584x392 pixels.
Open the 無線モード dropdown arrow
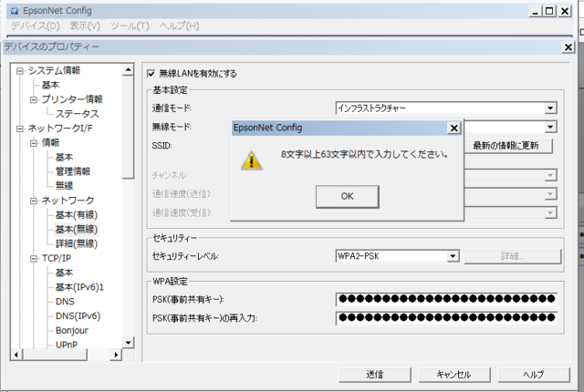coord(550,128)
